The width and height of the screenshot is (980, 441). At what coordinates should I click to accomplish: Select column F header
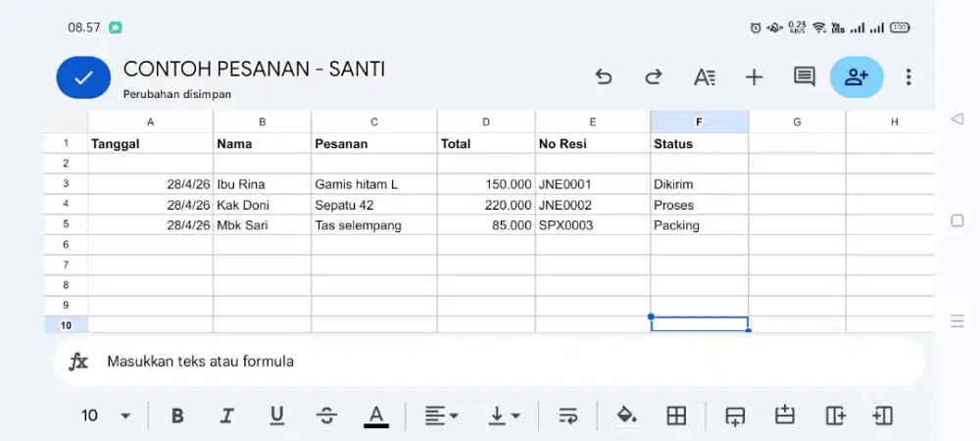[x=700, y=122]
